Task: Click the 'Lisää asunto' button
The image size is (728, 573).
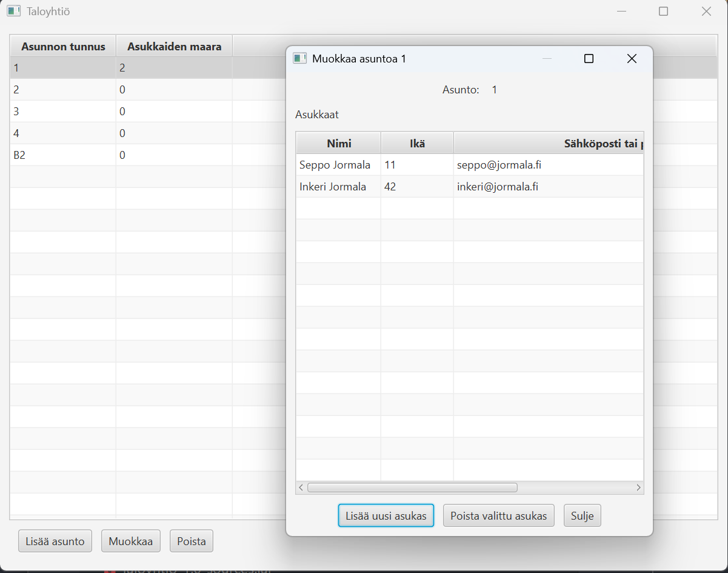Action: (x=55, y=541)
